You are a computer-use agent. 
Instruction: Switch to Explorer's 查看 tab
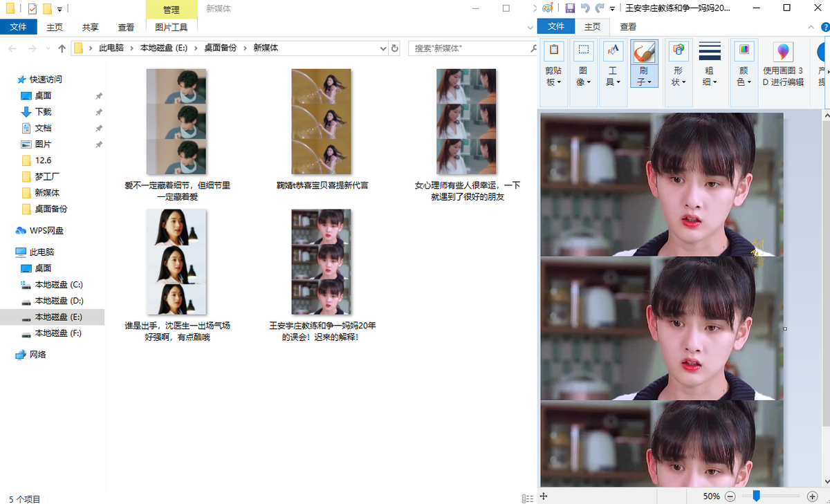click(x=127, y=27)
